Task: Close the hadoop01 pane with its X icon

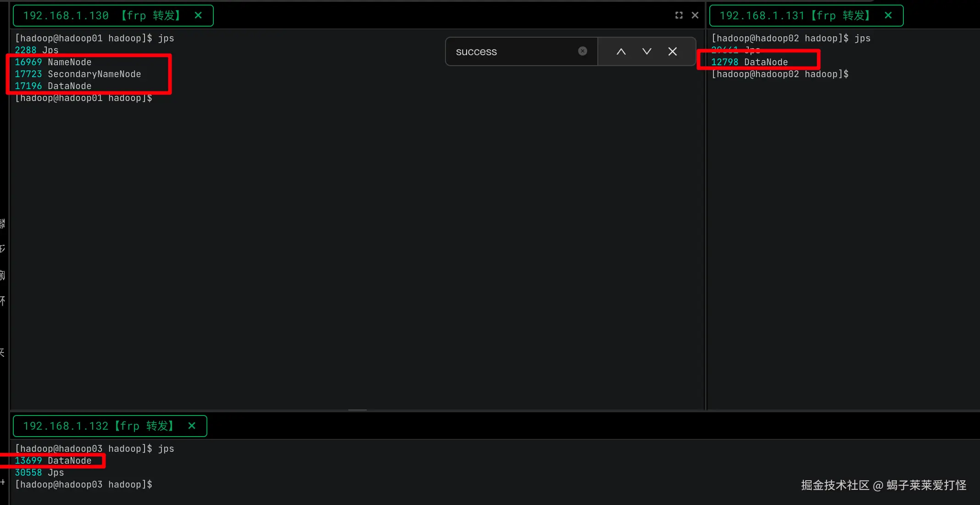Action: pyautogui.click(x=695, y=15)
